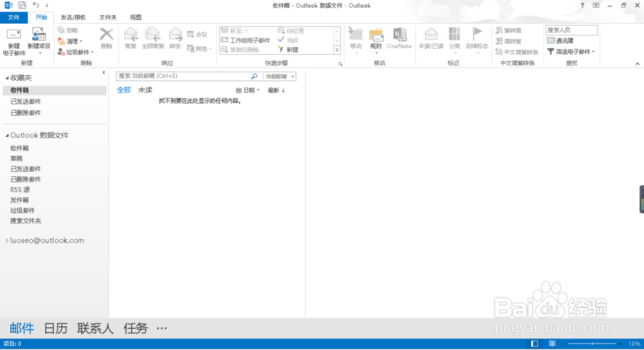Click the 移动 move icon
The image size is (644, 350).
click(x=355, y=39)
